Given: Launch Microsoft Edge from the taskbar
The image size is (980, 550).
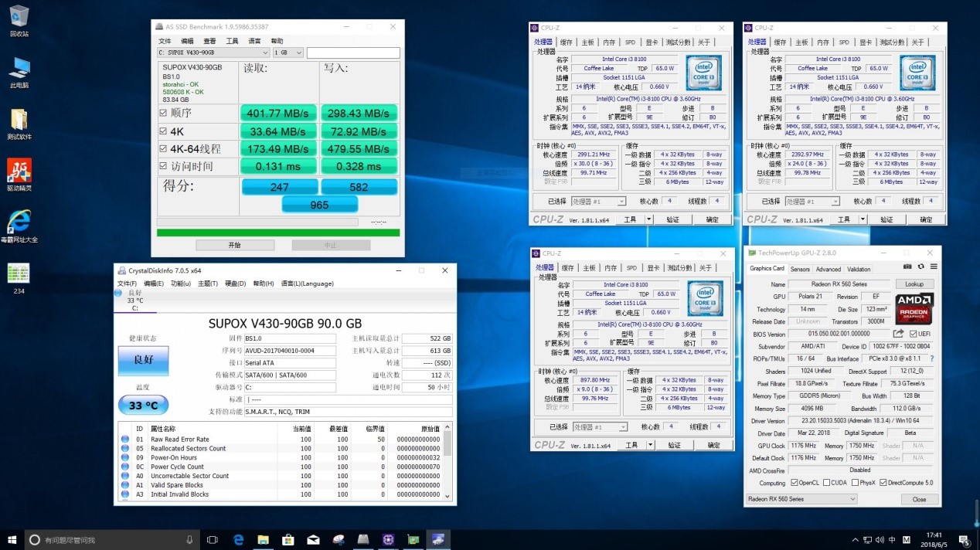Looking at the screenshot, I should 238,541.
